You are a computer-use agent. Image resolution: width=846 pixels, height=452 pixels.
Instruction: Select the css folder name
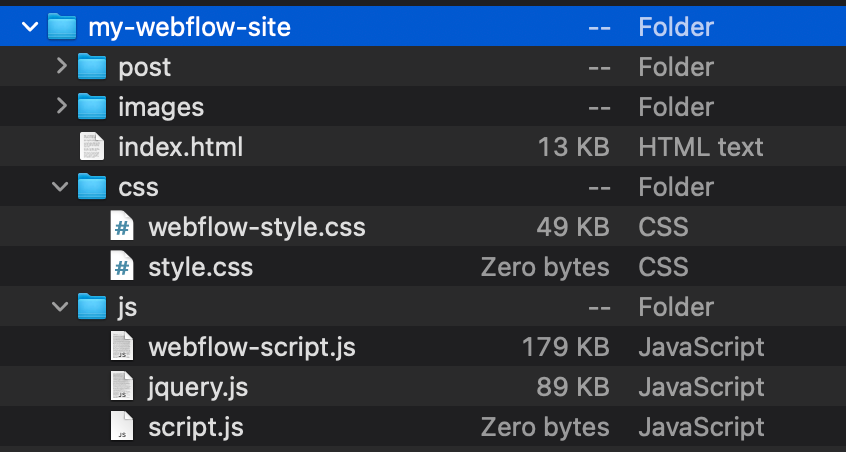pyautogui.click(x=138, y=187)
